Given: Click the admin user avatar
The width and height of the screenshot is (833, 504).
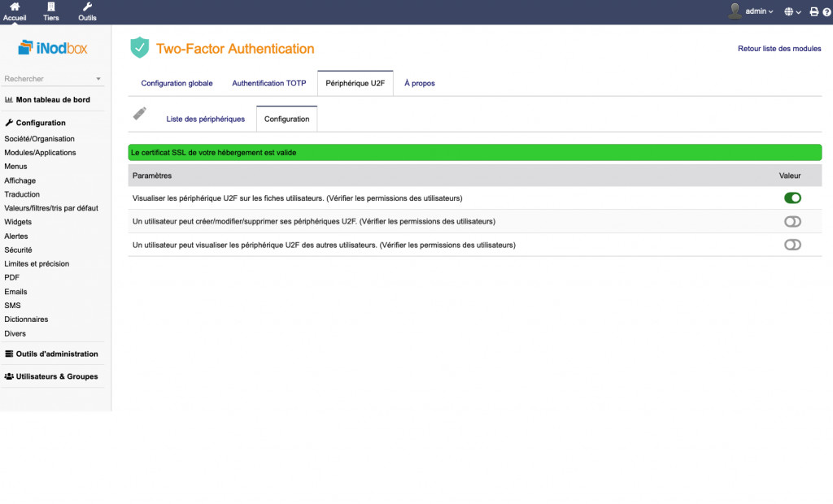Looking at the screenshot, I should [x=735, y=11].
